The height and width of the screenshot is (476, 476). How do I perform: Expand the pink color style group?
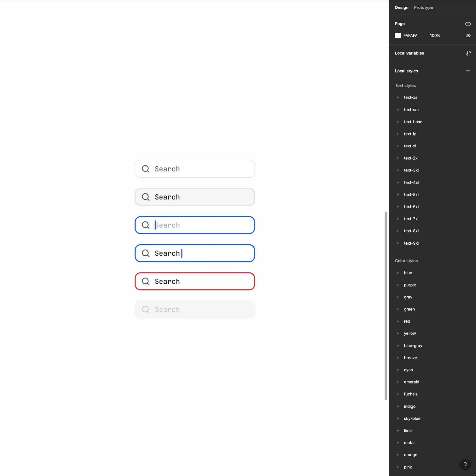tap(398, 467)
